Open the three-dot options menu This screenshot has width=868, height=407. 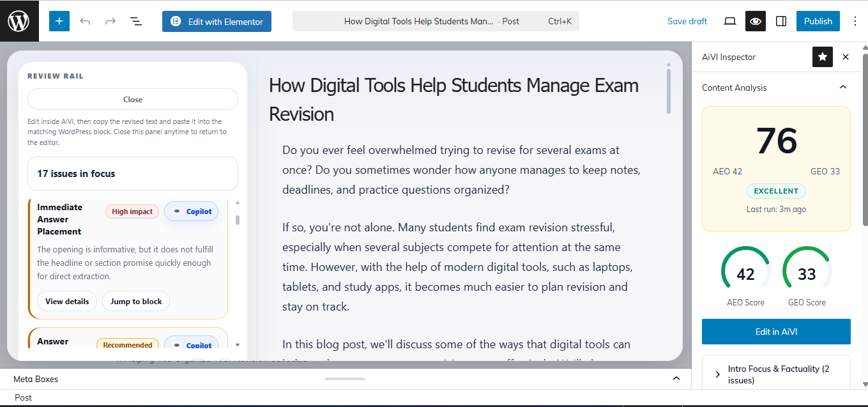[855, 21]
